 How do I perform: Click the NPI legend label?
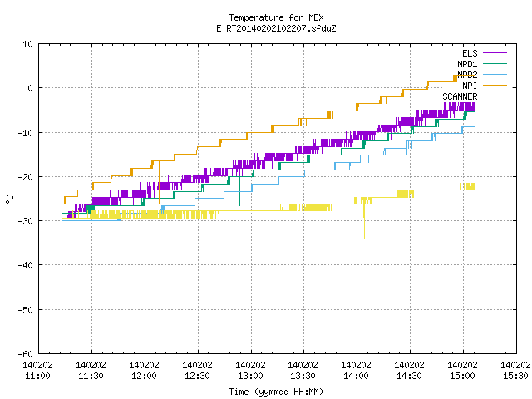point(470,86)
